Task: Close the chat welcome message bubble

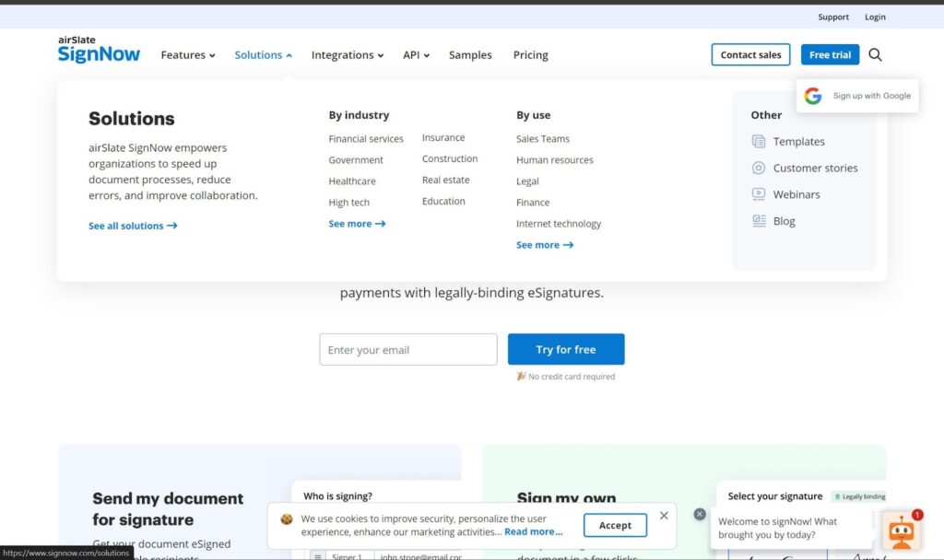Action: coord(700,514)
